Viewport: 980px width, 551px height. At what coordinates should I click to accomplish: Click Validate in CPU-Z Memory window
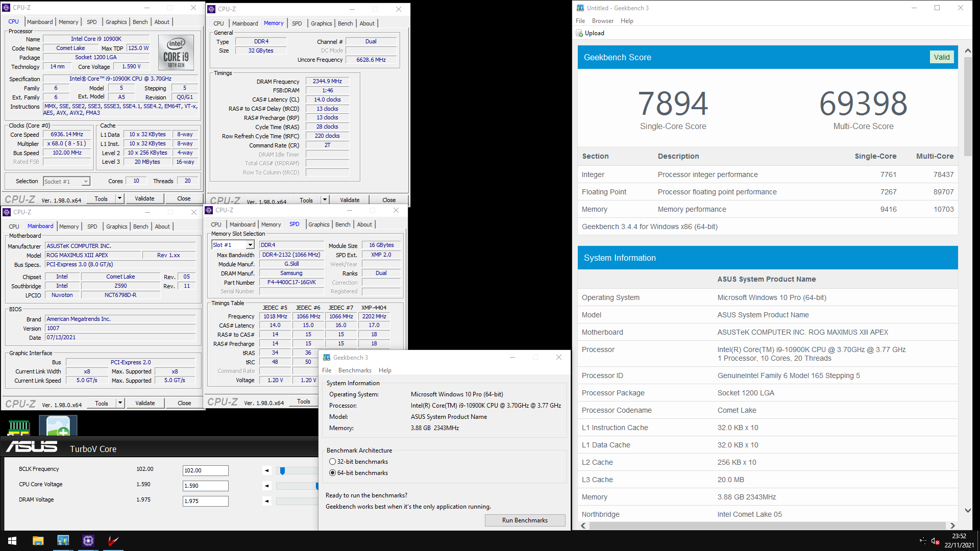[x=350, y=200]
